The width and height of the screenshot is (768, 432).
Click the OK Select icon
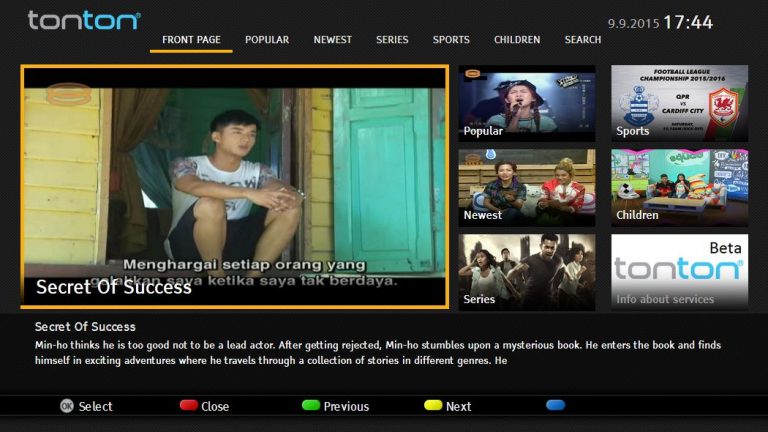point(67,406)
